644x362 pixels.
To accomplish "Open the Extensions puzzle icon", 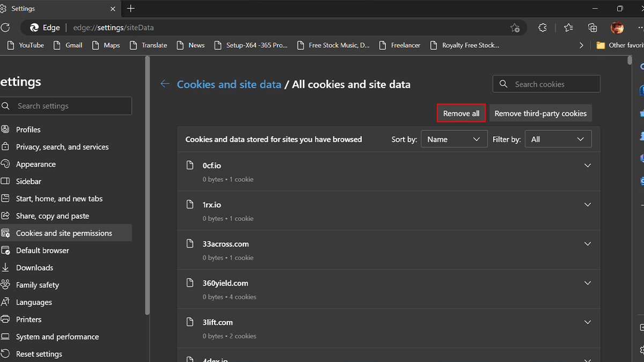I will click(x=543, y=28).
